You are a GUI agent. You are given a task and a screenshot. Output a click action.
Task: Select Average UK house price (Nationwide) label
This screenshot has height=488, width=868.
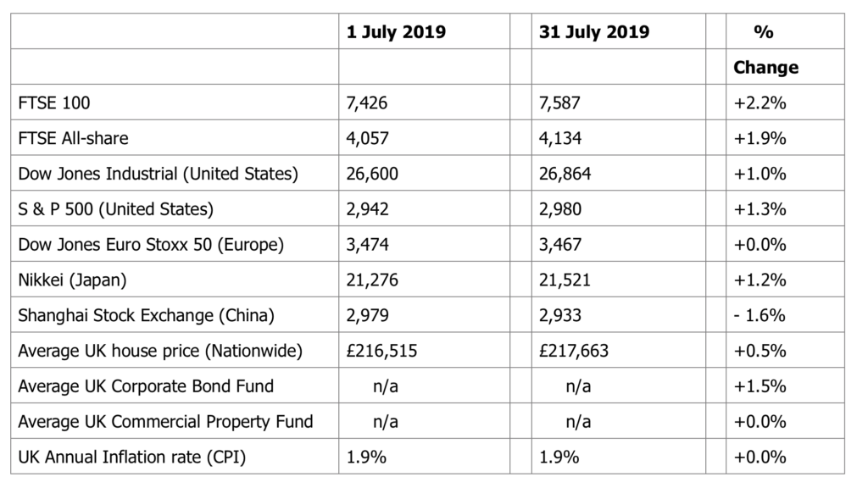point(160,351)
